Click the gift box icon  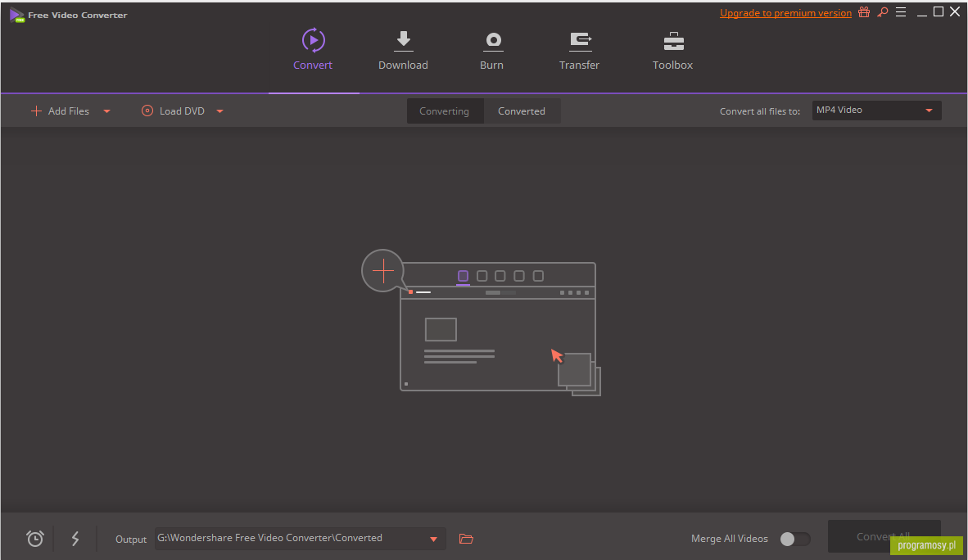864,12
